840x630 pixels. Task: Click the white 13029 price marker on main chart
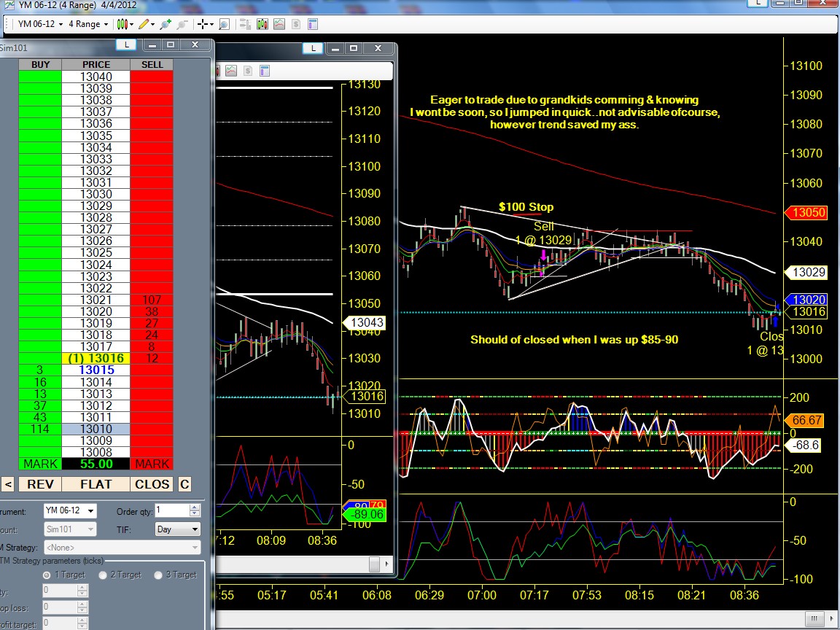pos(806,273)
